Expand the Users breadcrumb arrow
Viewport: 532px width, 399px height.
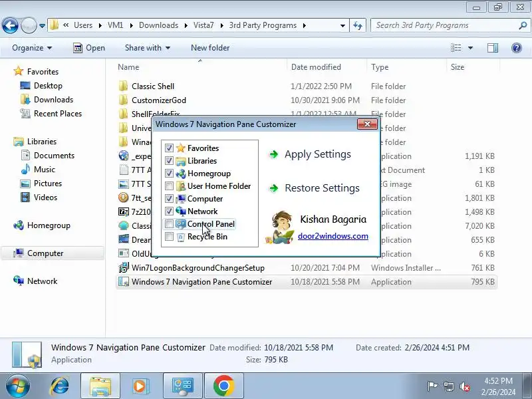100,25
